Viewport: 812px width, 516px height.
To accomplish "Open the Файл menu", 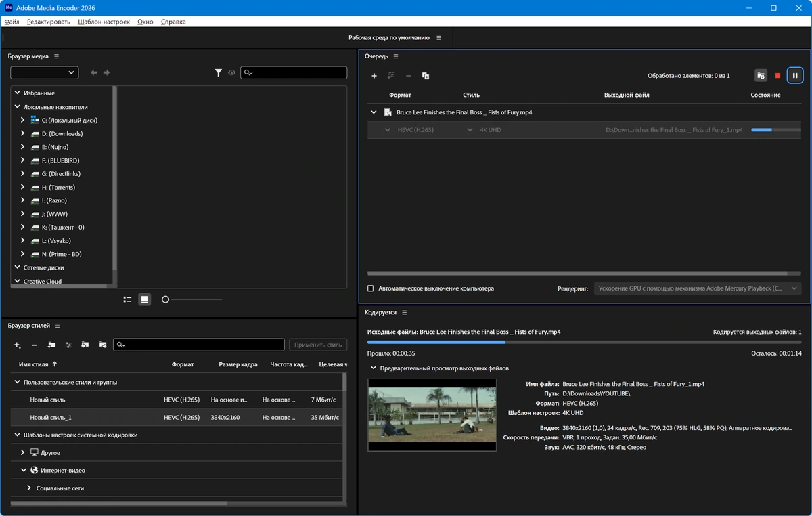I will (x=12, y=22).
